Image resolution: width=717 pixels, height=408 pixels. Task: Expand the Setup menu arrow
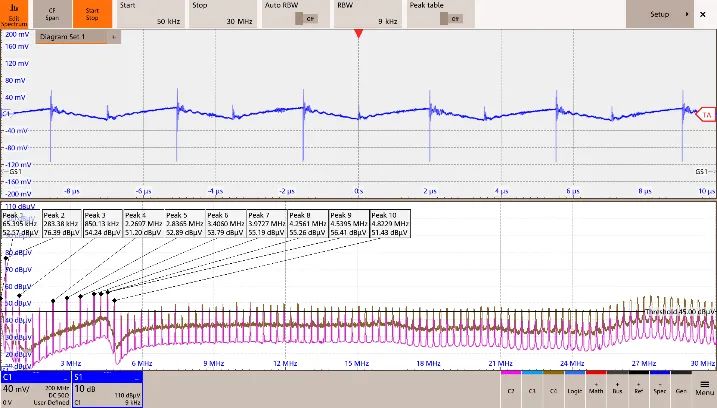click(x=686, y=14)
